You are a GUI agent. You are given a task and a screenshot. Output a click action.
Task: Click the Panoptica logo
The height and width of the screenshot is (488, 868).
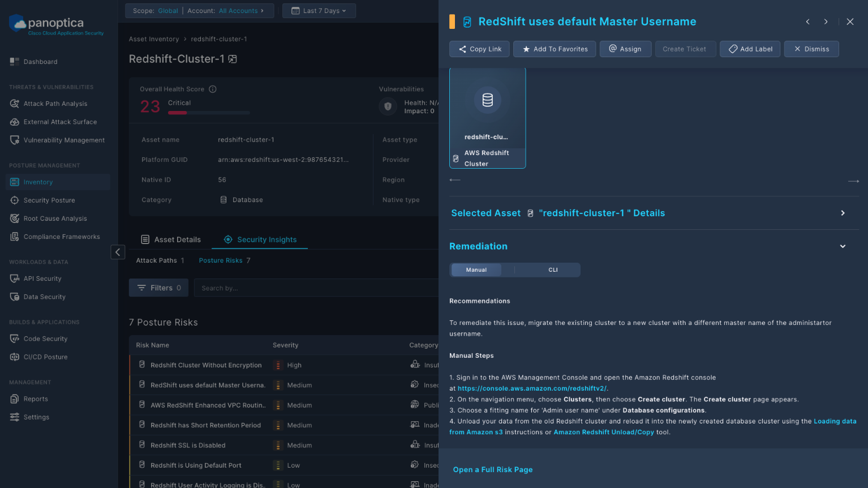tap(57, 25)
